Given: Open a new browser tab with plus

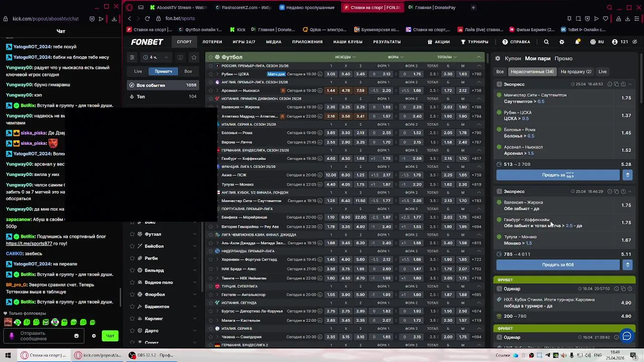Looking at the screenshot, I should [x=473, y=8].
